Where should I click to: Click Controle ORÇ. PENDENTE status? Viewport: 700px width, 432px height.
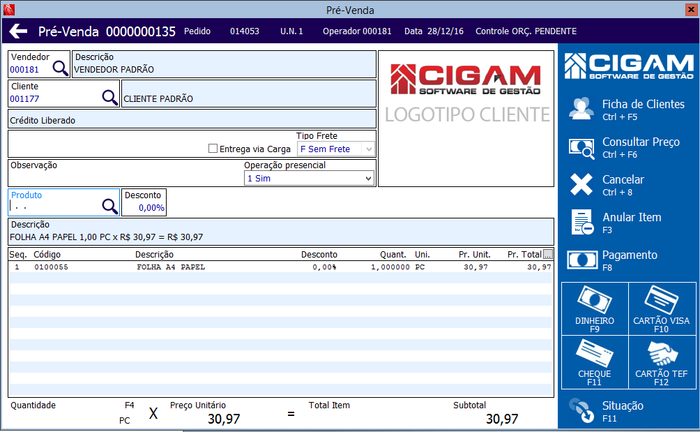coord(526,31)
